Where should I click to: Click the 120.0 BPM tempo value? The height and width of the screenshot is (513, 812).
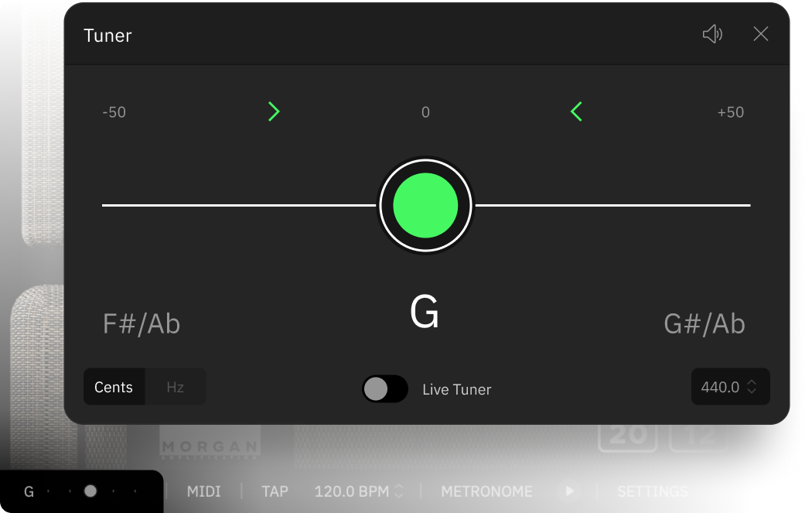(352, 491)
